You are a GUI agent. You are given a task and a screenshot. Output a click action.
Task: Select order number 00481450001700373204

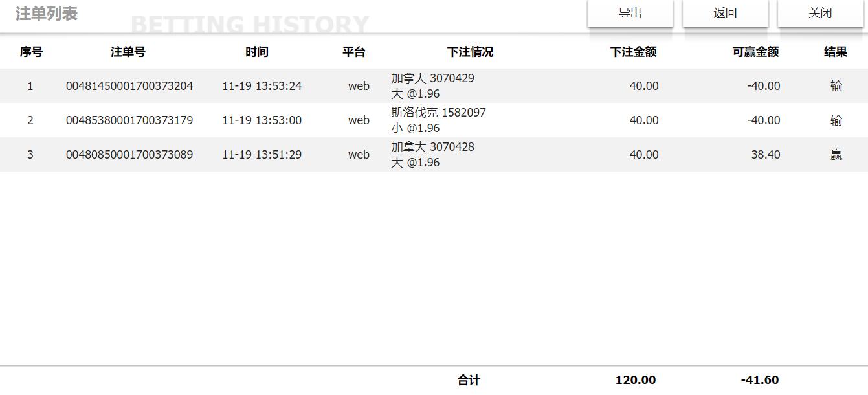pyautogui.click(x=129, y=86)
